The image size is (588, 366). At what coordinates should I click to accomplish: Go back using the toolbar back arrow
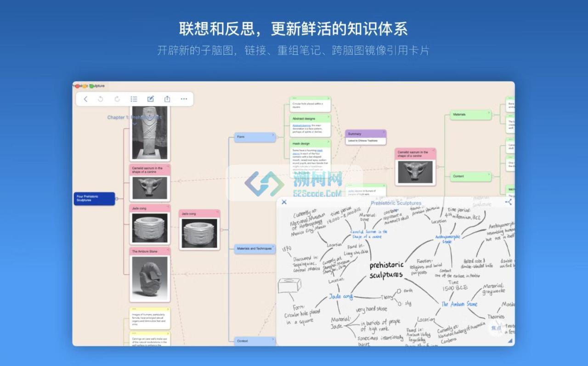(85, 99)
